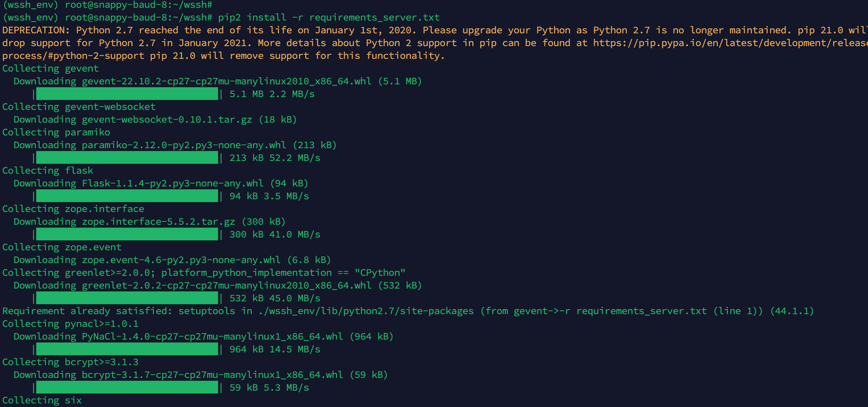This screenshot has height=407, width=868.
Task: Click the bcrypt 59 kB progress bar
Action: coord(127,387)
